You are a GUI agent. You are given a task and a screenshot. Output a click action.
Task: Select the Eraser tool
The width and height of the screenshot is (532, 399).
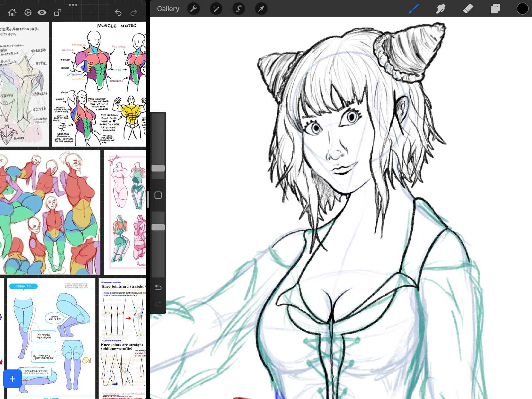click(x=468, y=9)
